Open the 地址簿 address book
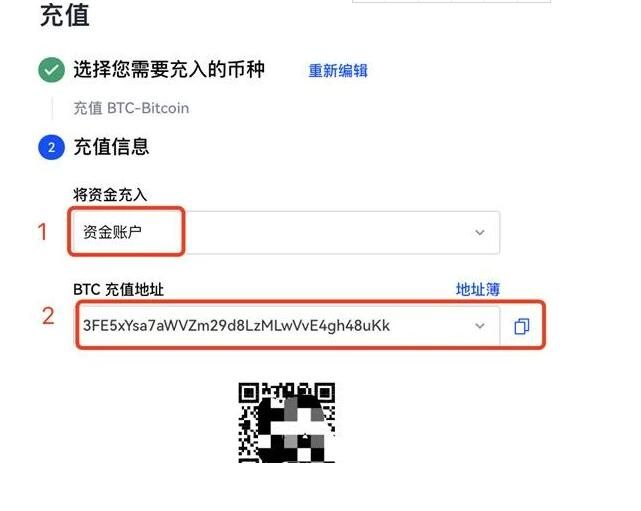Screen dimensions: 641x511 (478, 289)
